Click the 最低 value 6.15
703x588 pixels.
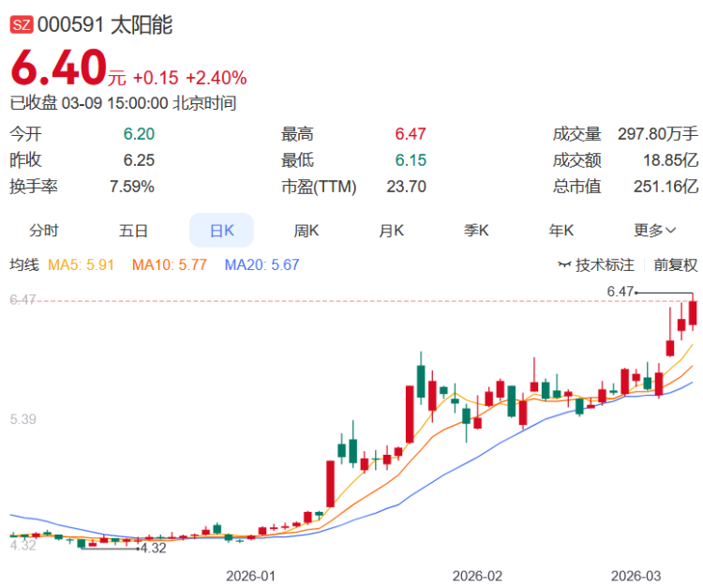[411, 160]
